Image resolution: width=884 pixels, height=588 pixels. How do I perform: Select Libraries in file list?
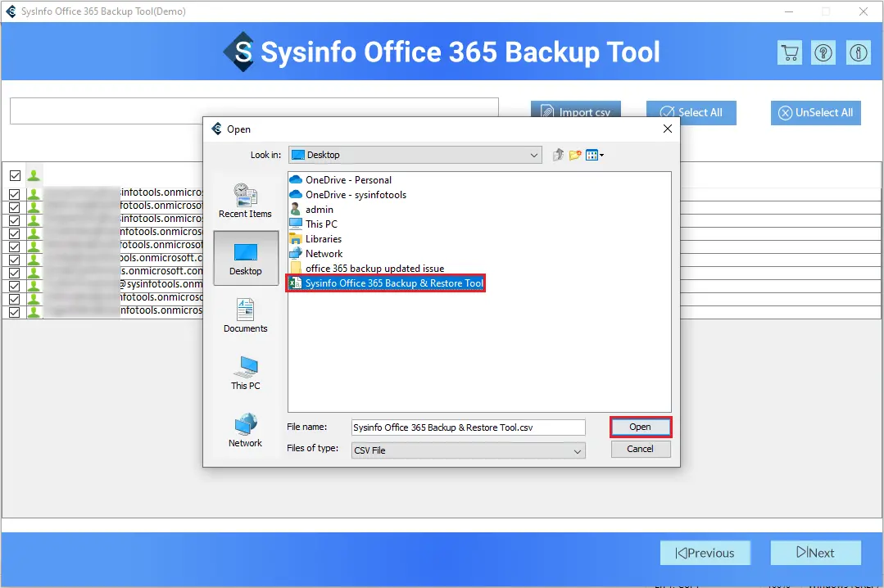click(315, 239)
